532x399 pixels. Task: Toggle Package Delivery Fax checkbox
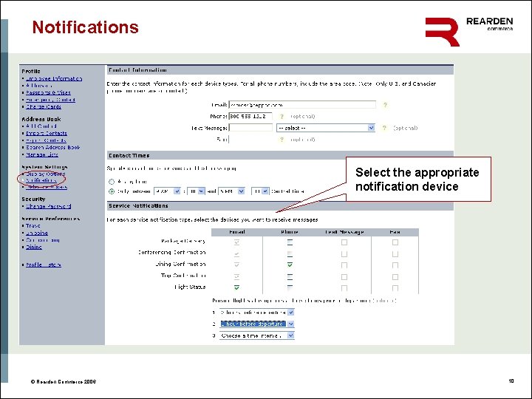[395, 242]
